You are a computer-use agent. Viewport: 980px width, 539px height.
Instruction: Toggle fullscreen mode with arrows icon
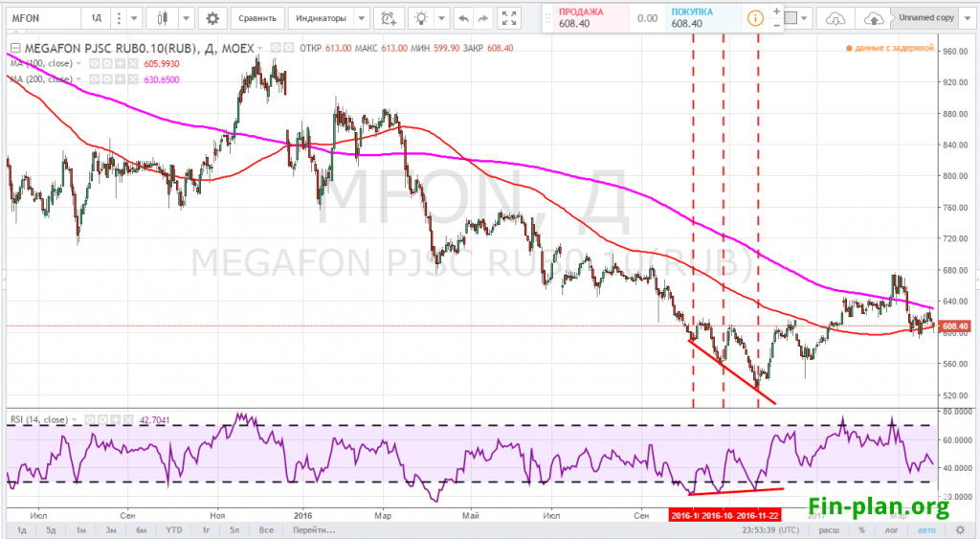[509, 17]
